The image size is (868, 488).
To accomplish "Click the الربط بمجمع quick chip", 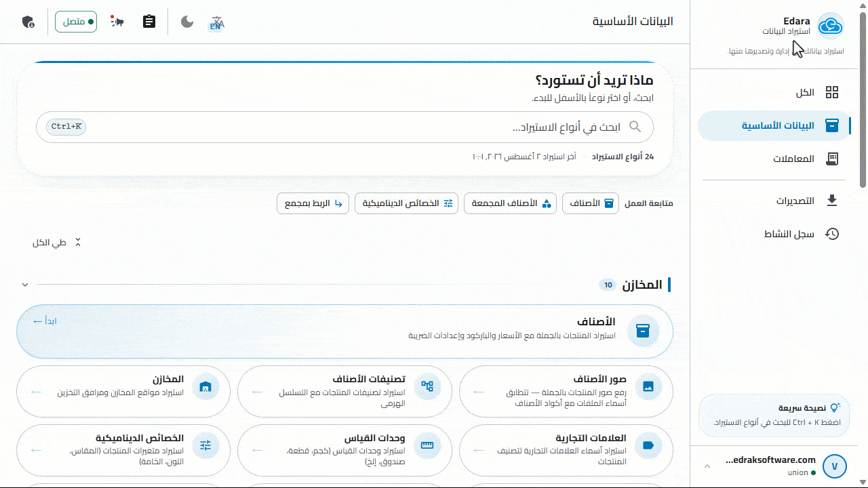I will (x=313, y=203).
